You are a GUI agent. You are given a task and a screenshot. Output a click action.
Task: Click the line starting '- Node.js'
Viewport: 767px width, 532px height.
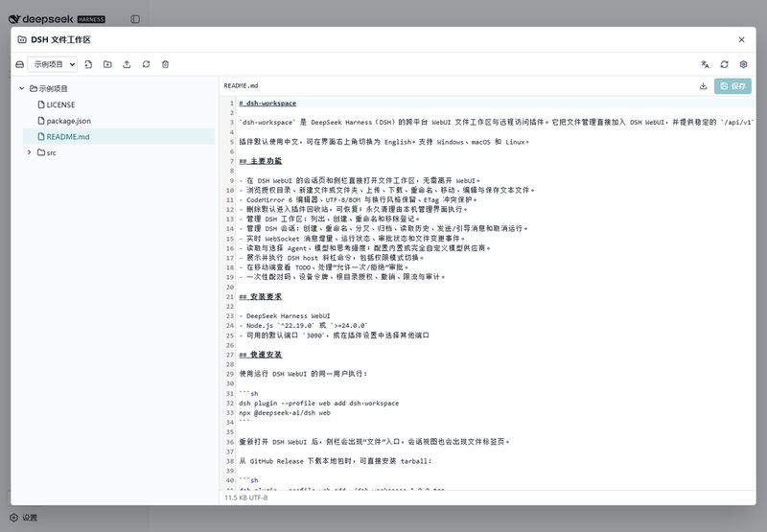[x=303, y=326]
